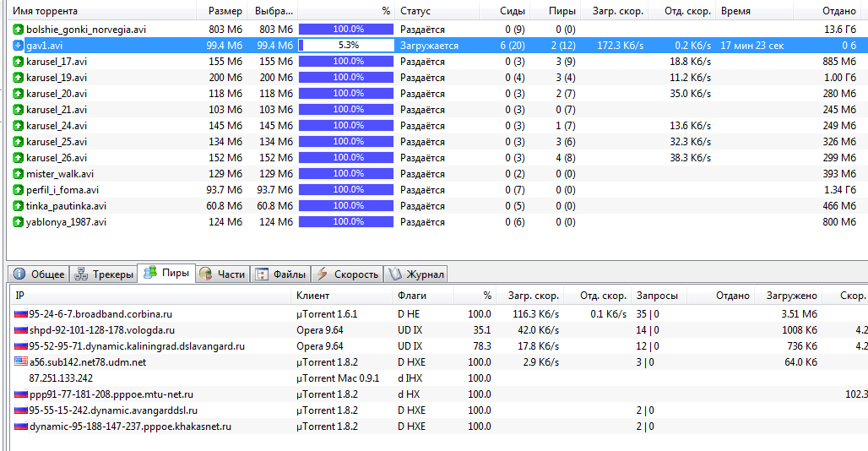Viewport: 868px width, 451px height.
Task: Click peer download speed 116.3 Кб/s
Action: pos(535,314)
